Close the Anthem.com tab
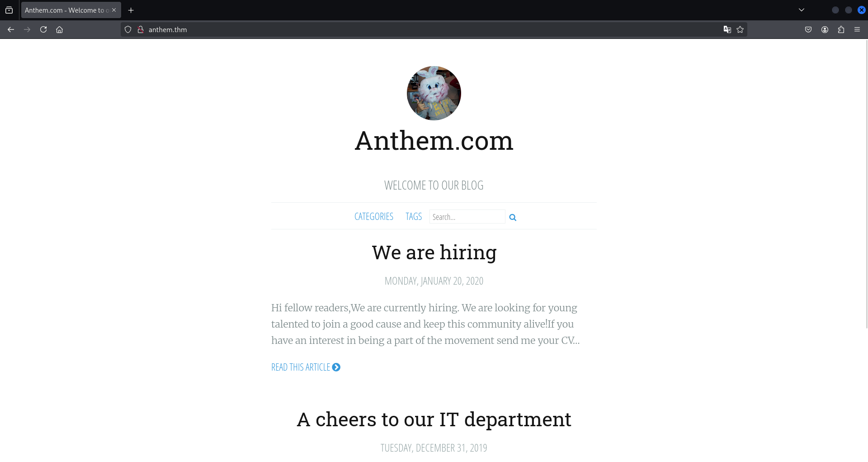This screenshot has height=462, width=868. point(114,10)
